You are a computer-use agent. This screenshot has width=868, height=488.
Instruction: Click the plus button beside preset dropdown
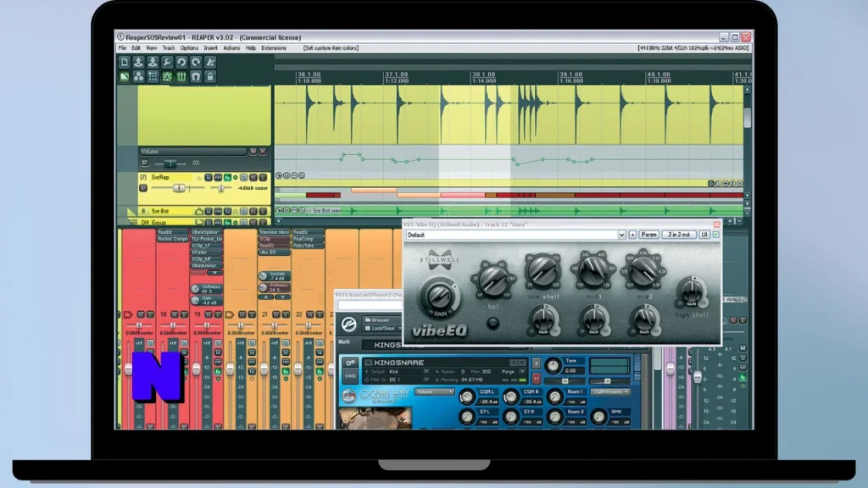tap(632, 235)
